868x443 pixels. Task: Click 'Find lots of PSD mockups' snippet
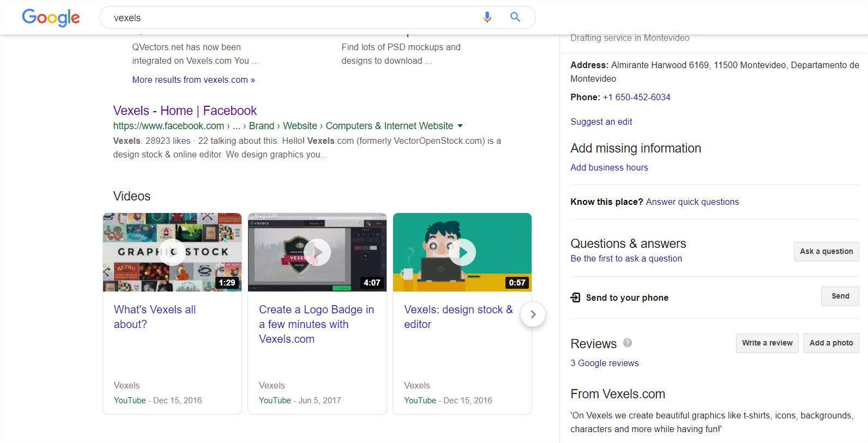[401, 54]
